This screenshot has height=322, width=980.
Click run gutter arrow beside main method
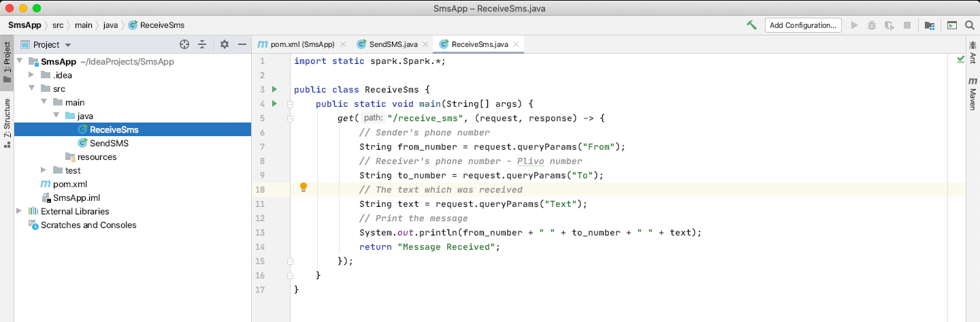point(274,103)
